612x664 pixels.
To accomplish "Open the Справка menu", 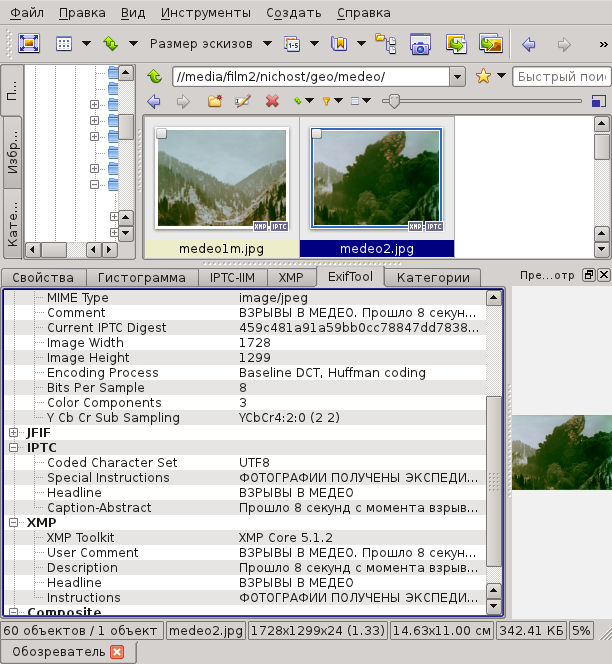I will point(364,13).
